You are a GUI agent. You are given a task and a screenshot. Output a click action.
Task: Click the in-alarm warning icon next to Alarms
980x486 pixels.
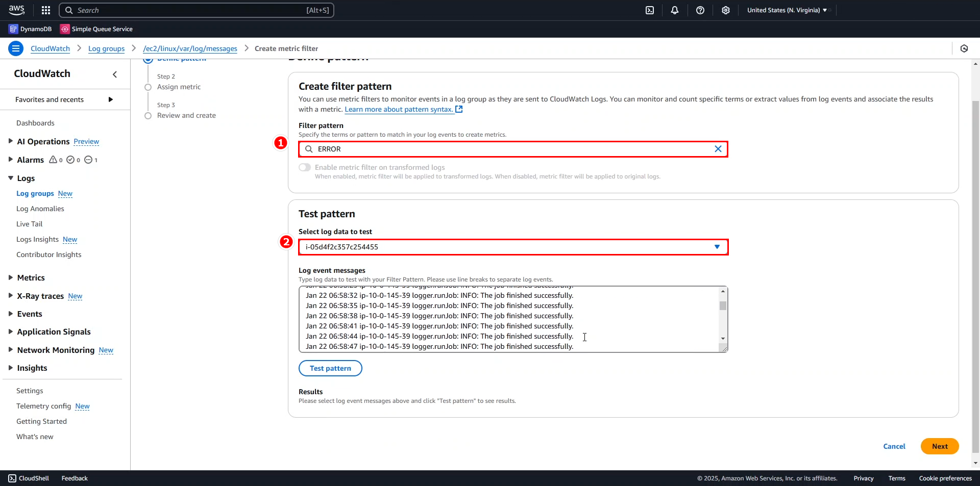53,160
